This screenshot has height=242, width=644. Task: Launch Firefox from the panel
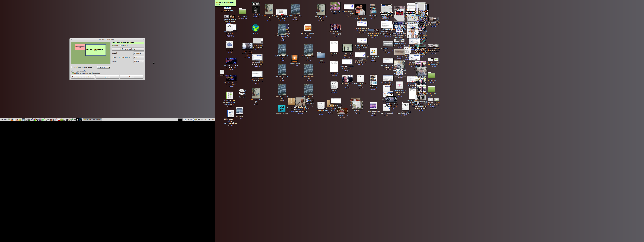(12, 120)
